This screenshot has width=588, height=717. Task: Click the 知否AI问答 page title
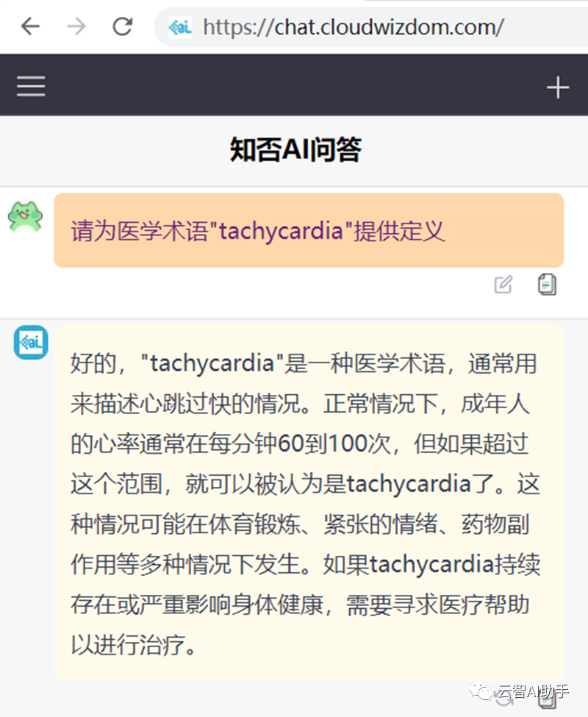pyautogui.click(x=295, y=150)
